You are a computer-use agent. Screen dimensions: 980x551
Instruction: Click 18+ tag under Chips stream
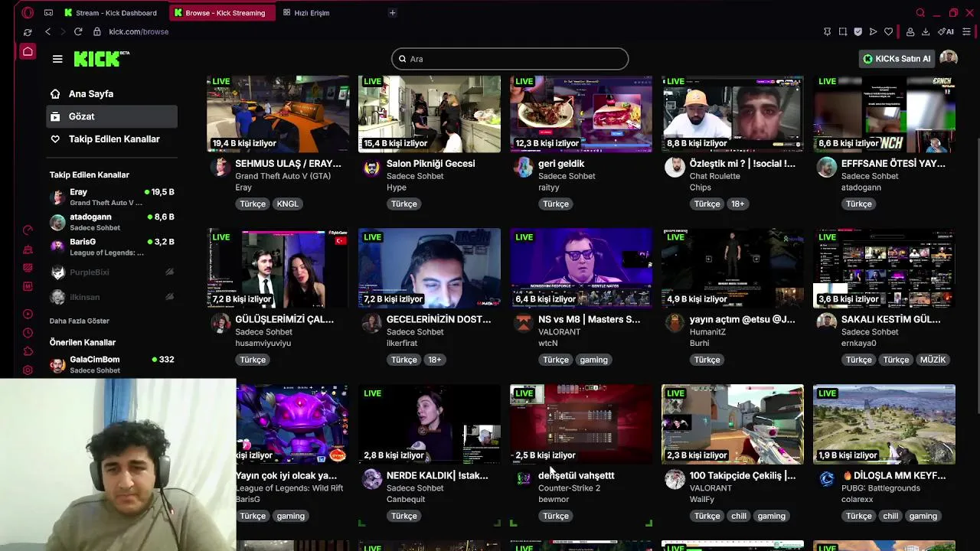[x=737, y=204]
